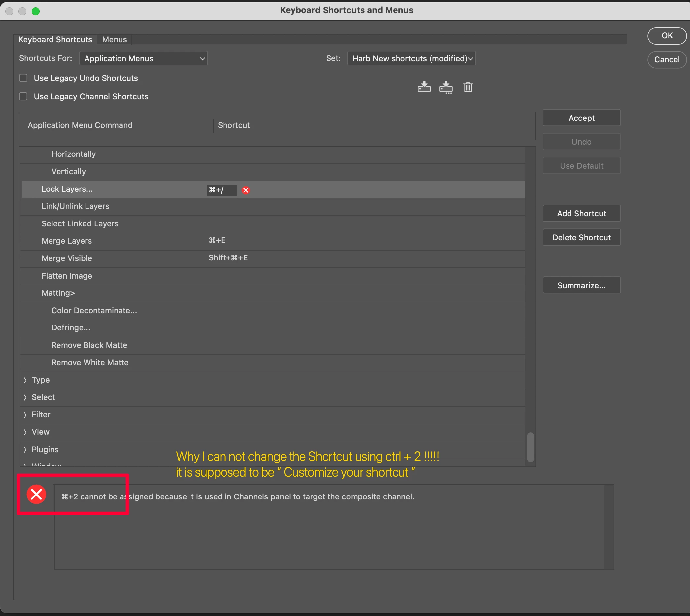Click the large red error icon
The width and height of the screenshot is (690, 616).
37,495
